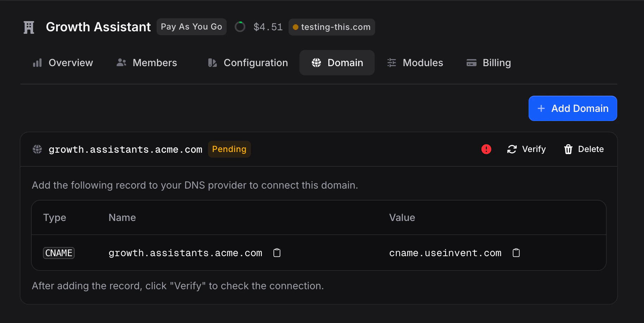644x323 pixels.
Task: Open the Overview tab
Action: [x=63, y=63]
